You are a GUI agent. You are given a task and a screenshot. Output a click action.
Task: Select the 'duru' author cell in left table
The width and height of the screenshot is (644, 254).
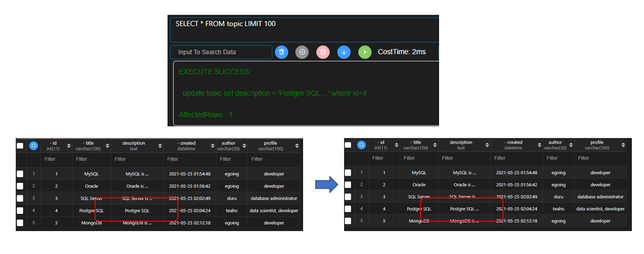pyautogui.click(x=232, y=198)
